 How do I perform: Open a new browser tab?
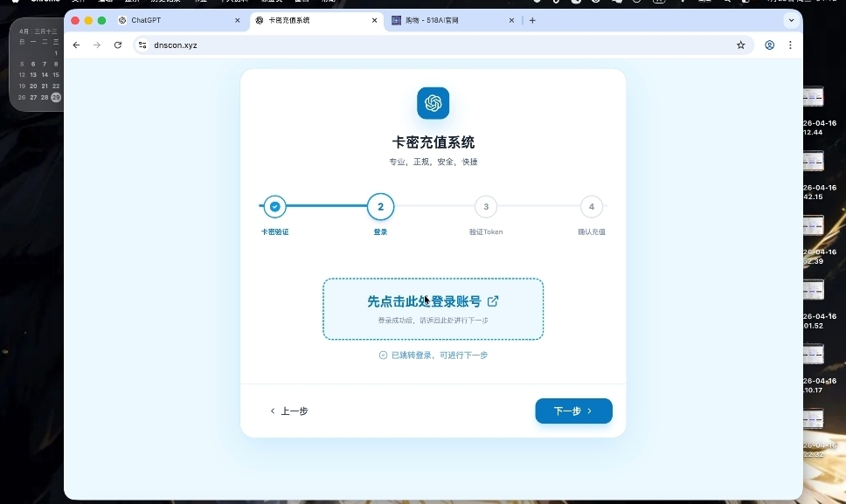(x=532, y=20)
